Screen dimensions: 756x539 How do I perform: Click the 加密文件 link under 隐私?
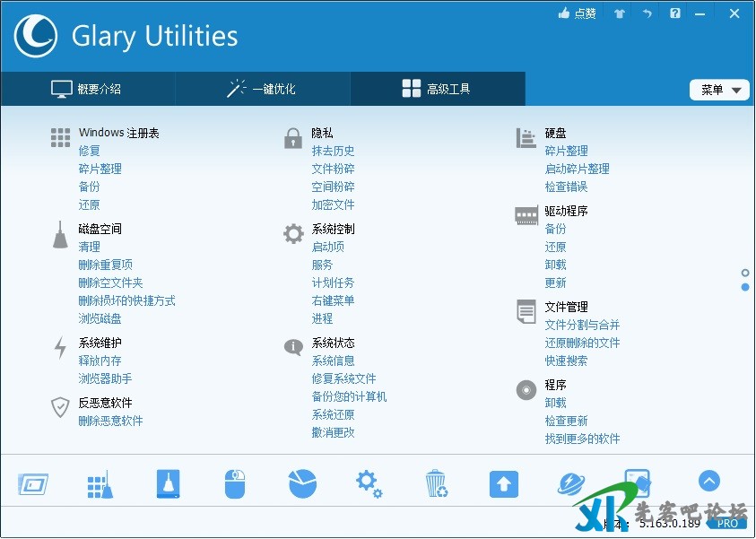tap(333, 204)
